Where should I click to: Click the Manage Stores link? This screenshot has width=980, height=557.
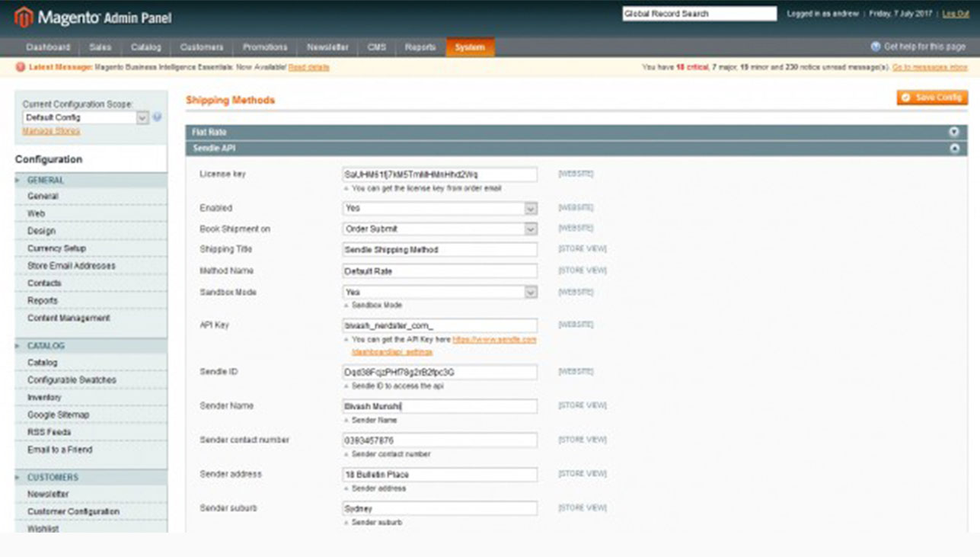point(51,131)
